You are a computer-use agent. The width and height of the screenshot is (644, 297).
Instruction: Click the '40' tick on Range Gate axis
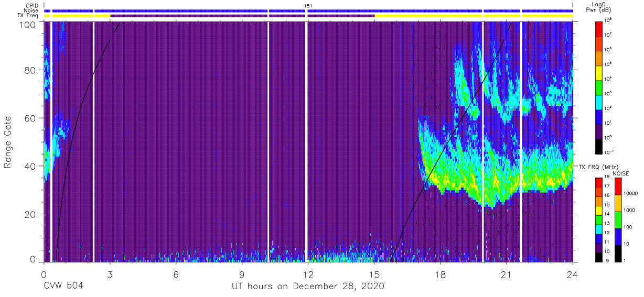[x=31, y=166]
